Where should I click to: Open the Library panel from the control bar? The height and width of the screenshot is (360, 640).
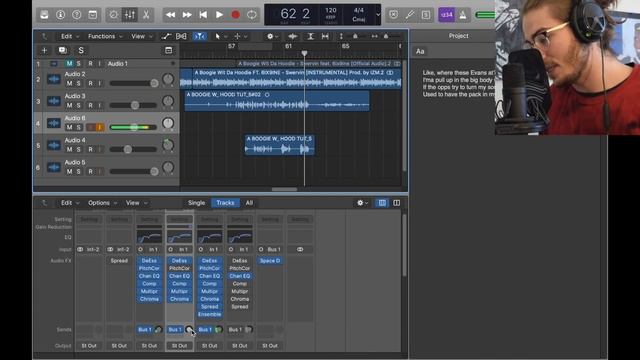click(44, 15)
